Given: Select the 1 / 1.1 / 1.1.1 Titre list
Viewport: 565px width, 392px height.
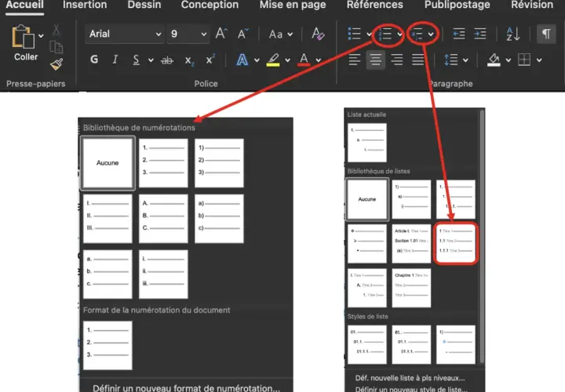Looking at the screenshot, I should (x=455, y=243).
